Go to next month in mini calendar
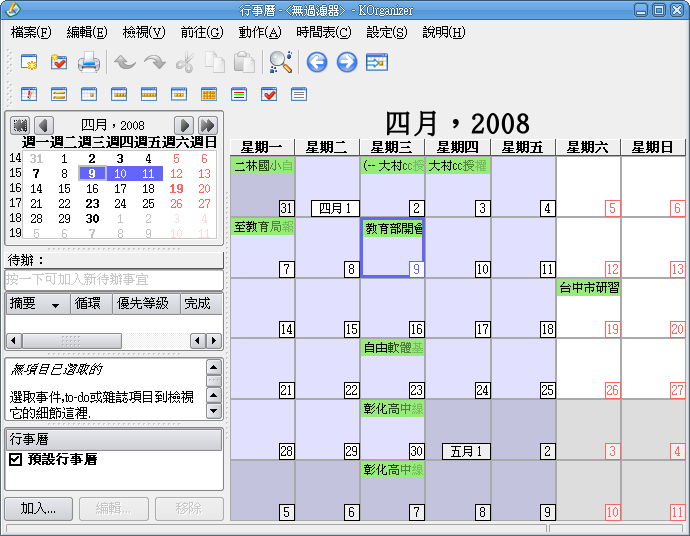The image size is (690, 536). [x=185, y=125]
